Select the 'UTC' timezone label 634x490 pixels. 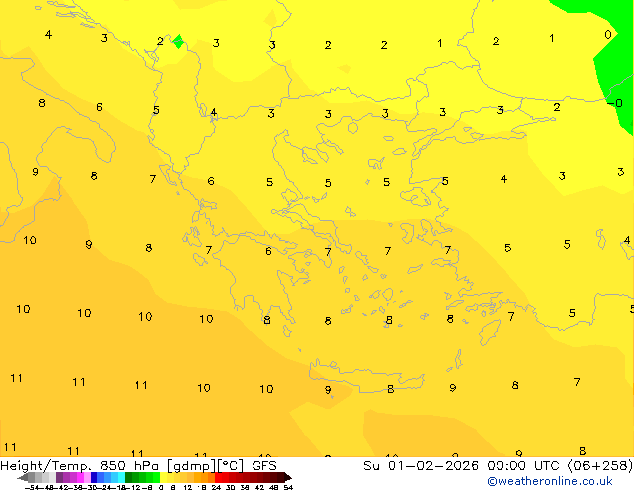tap(547, 466)
